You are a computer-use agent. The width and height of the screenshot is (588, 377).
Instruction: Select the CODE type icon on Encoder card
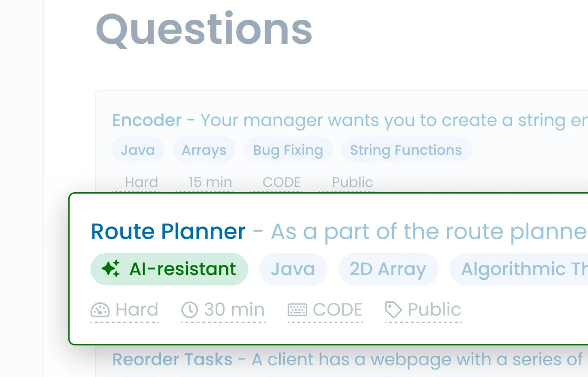click(281, 182)
